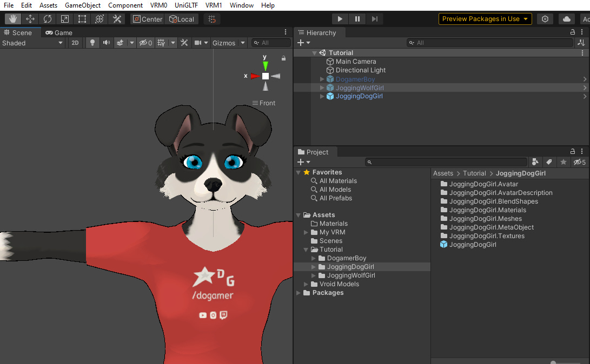This screenshot has width=590, height=364.
Task: Open the VRM0 menu
Action: point(158,5)
